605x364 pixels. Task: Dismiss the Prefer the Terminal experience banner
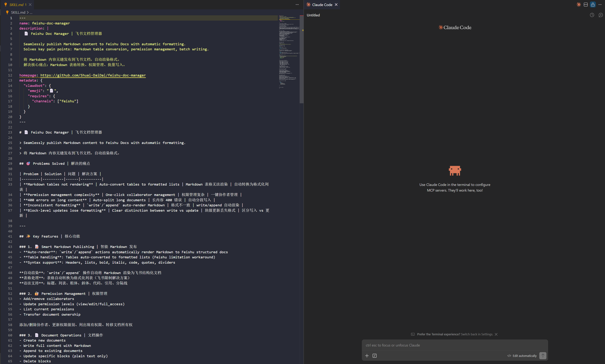[x=496, y=334]
